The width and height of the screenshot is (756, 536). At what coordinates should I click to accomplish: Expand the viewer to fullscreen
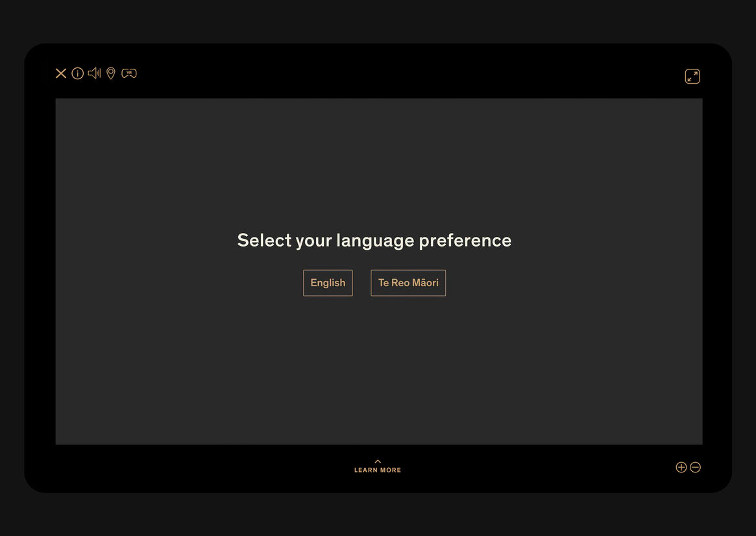pos(692,77)
